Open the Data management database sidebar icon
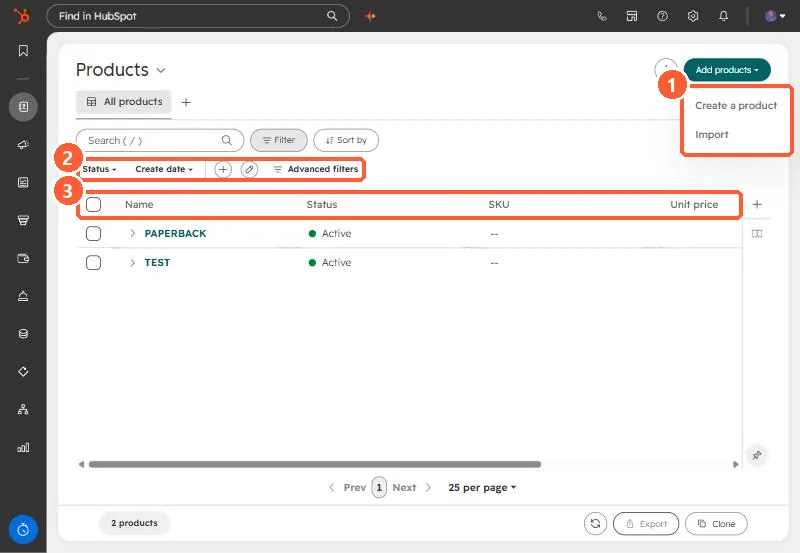 (x=23, y=334)
